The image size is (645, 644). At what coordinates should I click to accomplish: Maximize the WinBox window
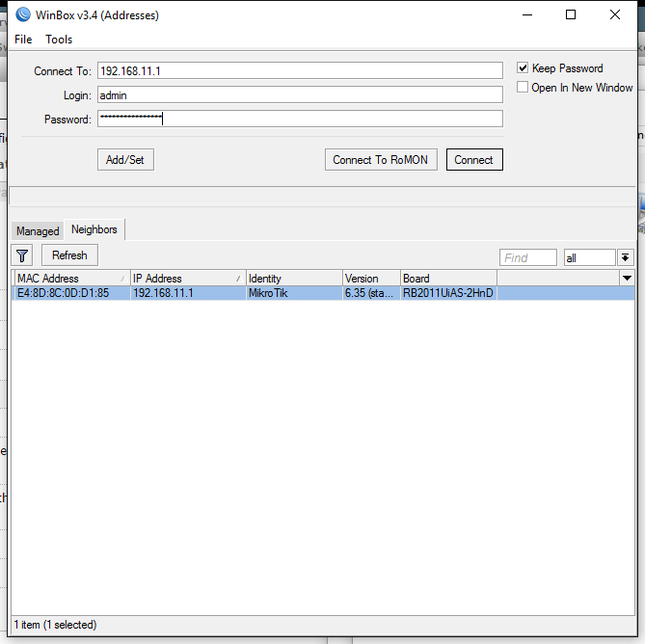pos(571,14)
